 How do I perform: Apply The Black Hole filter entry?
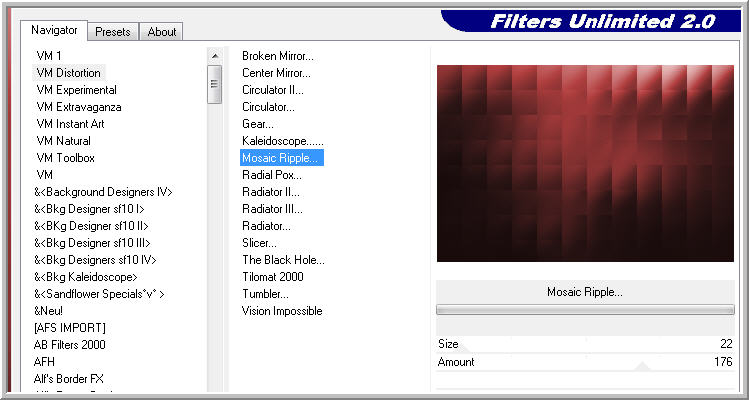[x=281, y=260]
